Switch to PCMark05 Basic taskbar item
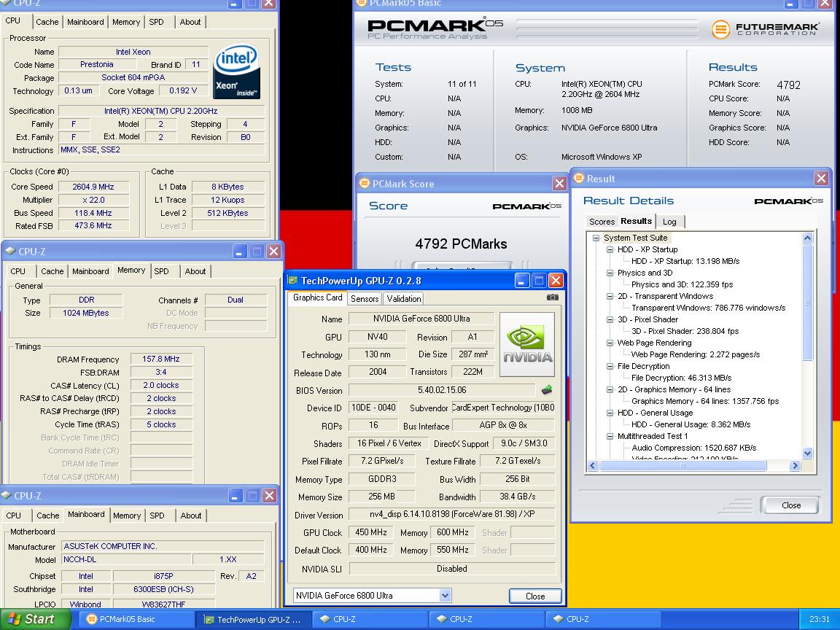Image resolution: width=840 pixels, height=630 pixels. (136, 619)
